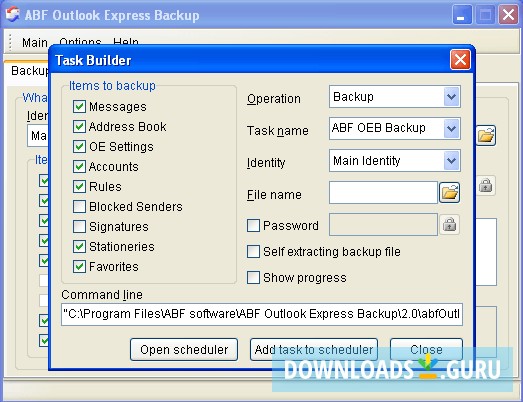Minimize the ABF Outlook Express Backup window

click(462, 15)
